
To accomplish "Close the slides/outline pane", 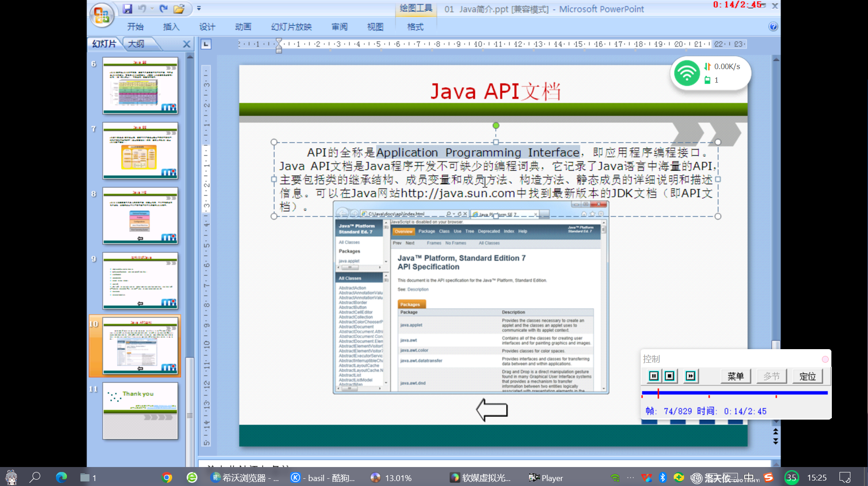I will 186,44.
